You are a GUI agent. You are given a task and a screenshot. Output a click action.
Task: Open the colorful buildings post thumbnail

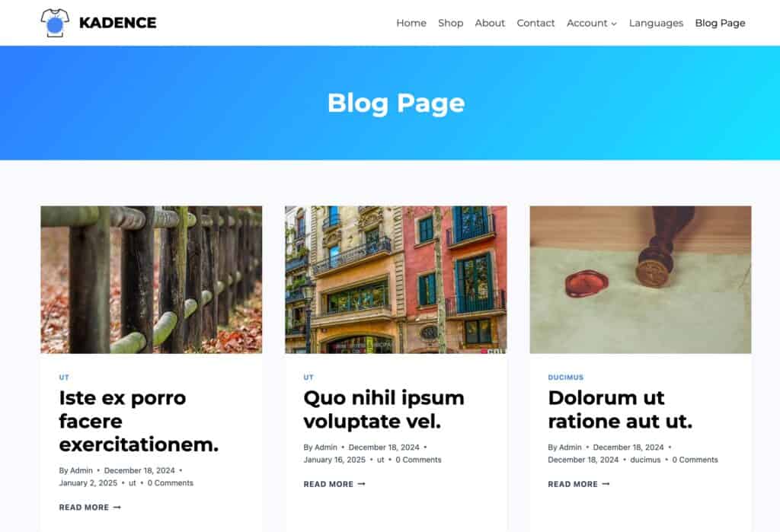[x=396, y=279]
